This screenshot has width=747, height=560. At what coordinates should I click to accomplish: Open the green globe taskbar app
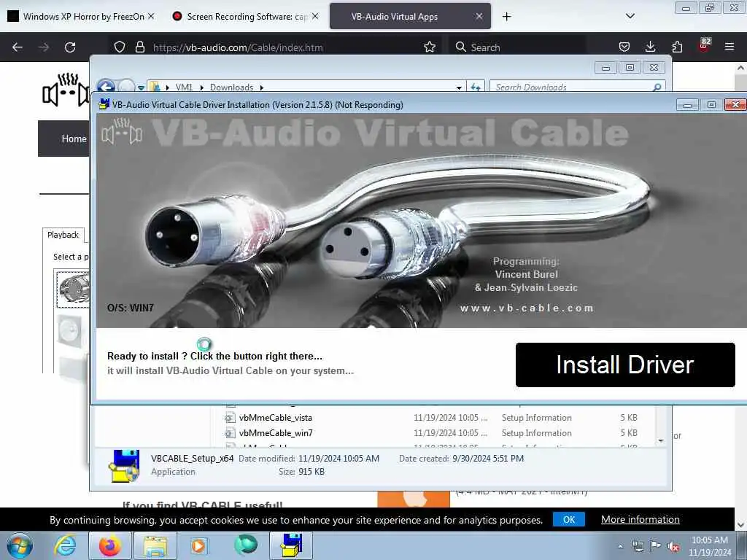[245, 545]
